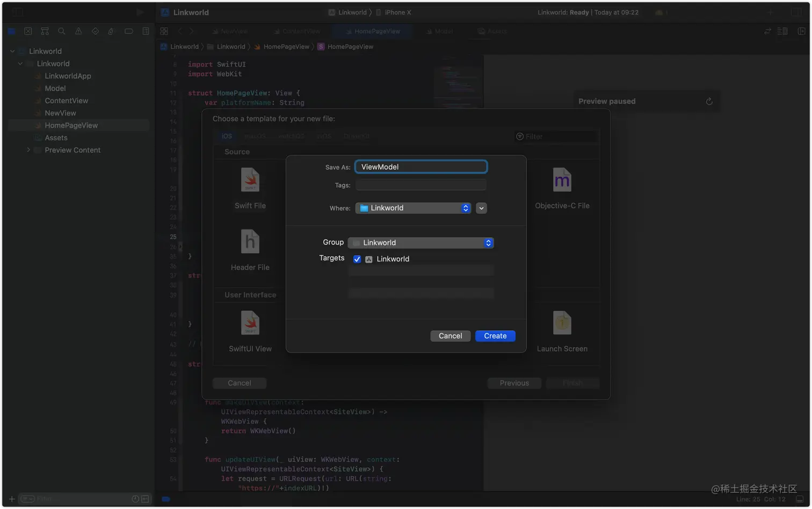
Task: Open the Project navigator folder icon
Action: (11, 31)
